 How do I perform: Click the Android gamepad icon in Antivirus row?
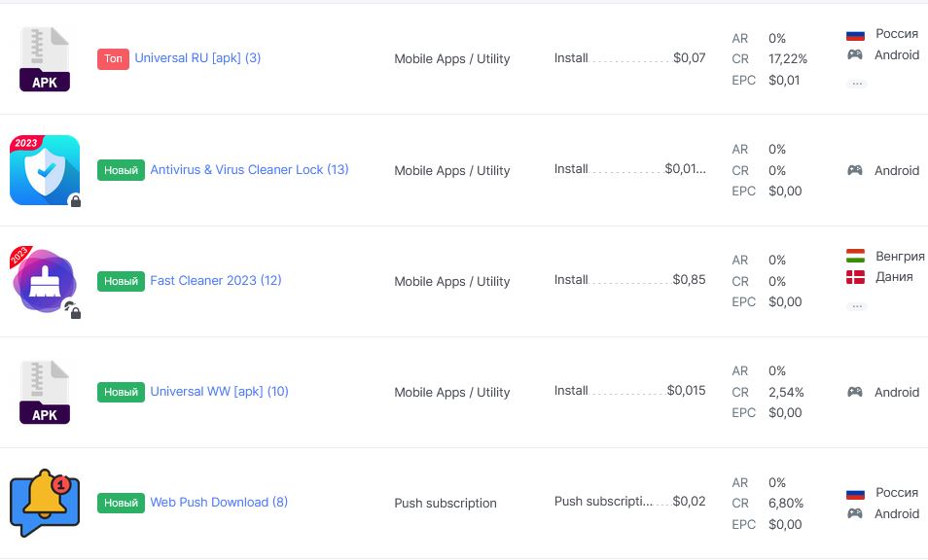point(854,170)
